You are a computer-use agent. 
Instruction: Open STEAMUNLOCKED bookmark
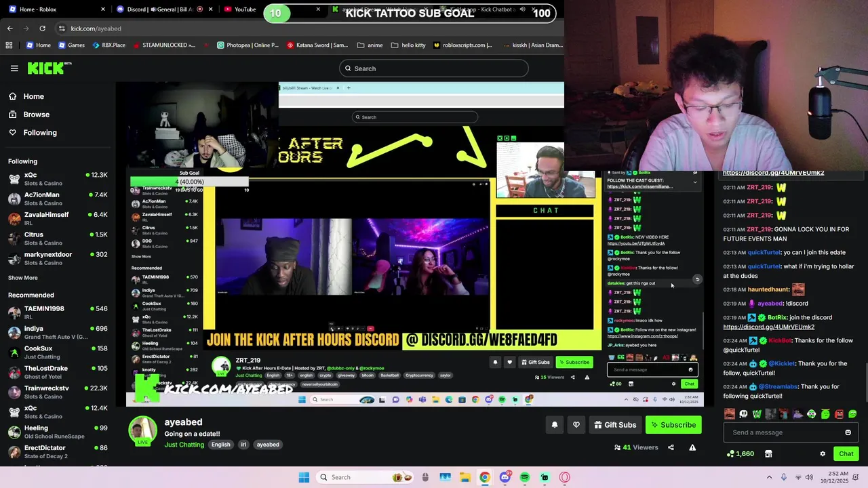164,45
